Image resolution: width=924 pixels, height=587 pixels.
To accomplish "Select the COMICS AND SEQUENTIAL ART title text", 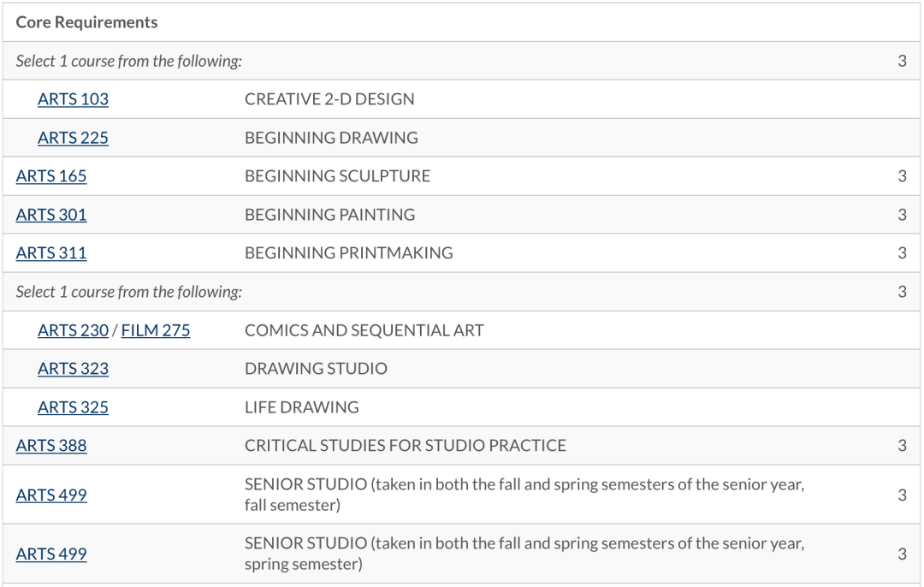I will 364,330.
